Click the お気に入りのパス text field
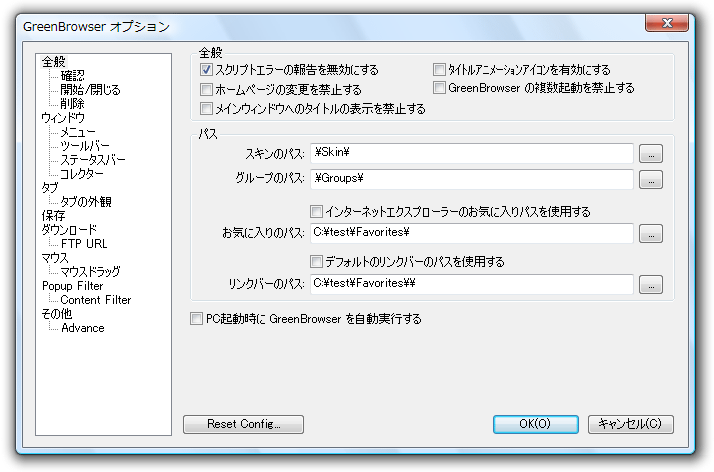Viewport: 714px width, 472px height. pos(472,233)
